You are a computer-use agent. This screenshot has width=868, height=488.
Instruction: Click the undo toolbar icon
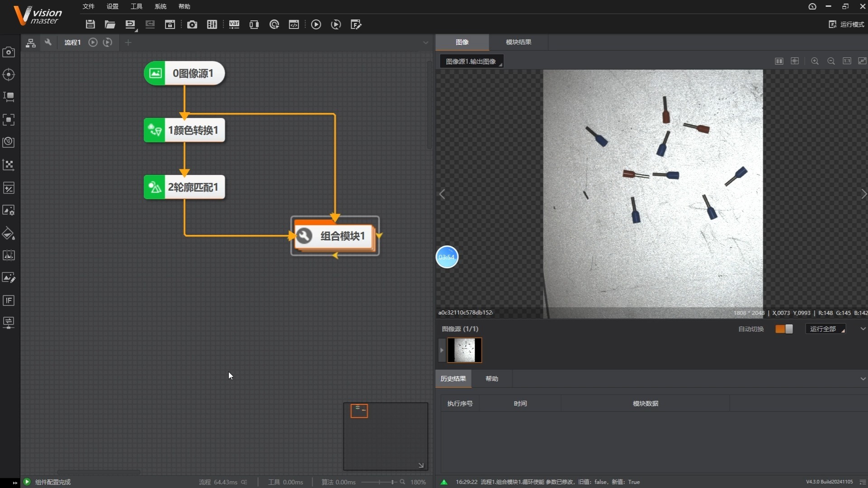[x=130, y=24]
